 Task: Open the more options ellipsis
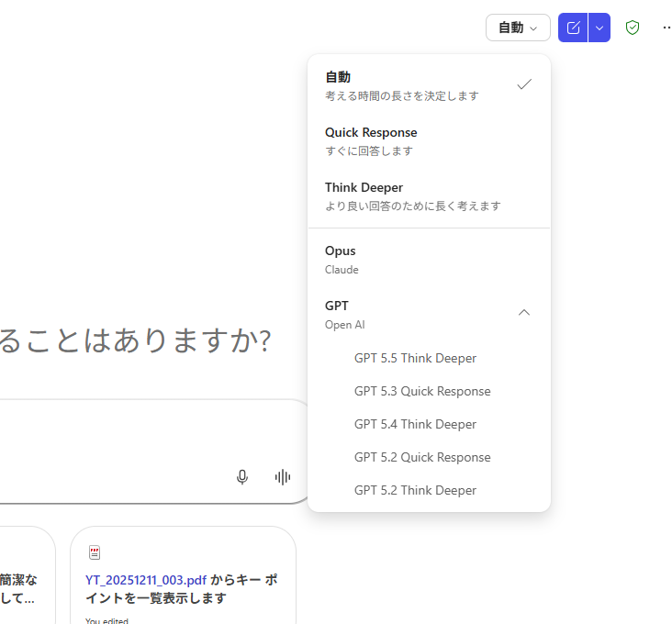pos(666,28)
